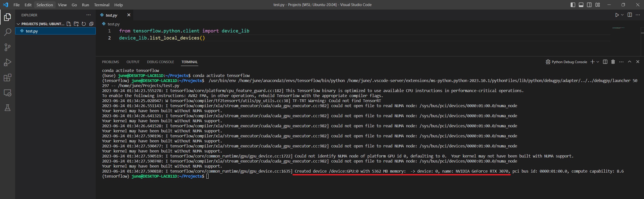Close the terminal panel
Image resolution: width=644 pixels, height=199 pixels.
click(x=638, y=62)
